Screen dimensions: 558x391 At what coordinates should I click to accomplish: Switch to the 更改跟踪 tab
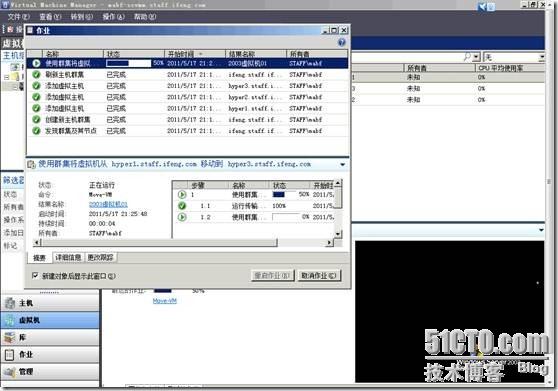point(101,257)
